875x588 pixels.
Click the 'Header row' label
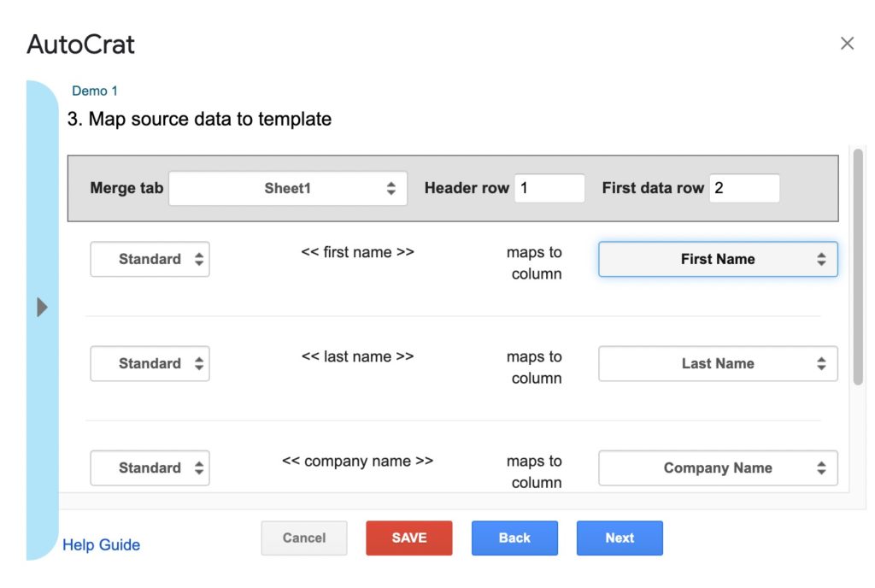(x=467, y=188)
